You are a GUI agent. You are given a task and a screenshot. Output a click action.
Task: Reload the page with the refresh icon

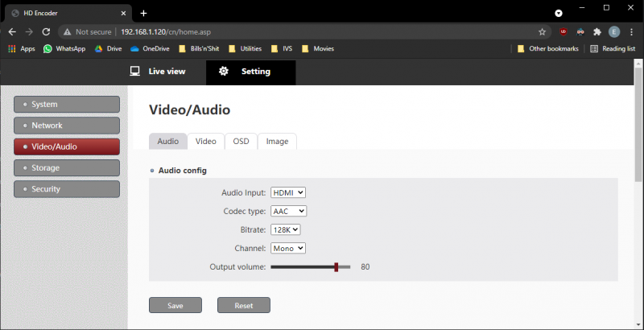pos(46,31)
